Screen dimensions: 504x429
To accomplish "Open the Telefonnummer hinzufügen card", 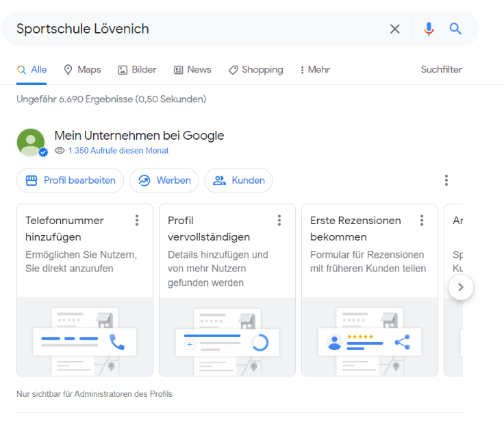I will pyautogui.click(x=85, y=290).
